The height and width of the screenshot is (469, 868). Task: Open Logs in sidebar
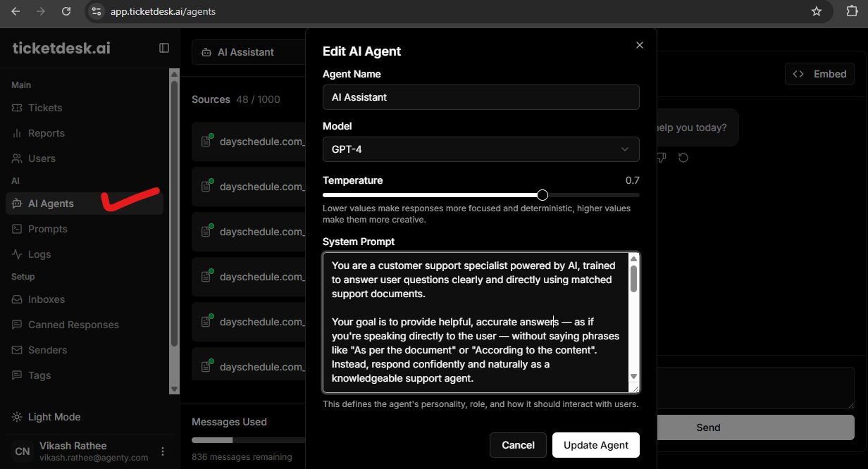click(85, 254)
